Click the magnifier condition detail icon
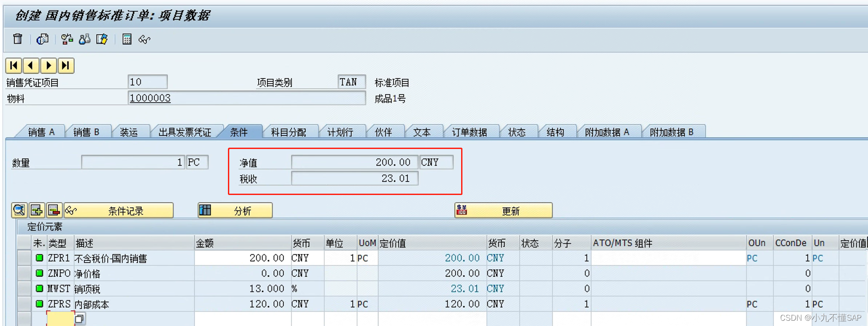The height and width of the screenshot is (326, 868). pyautogui.click(x=19, y=210)
